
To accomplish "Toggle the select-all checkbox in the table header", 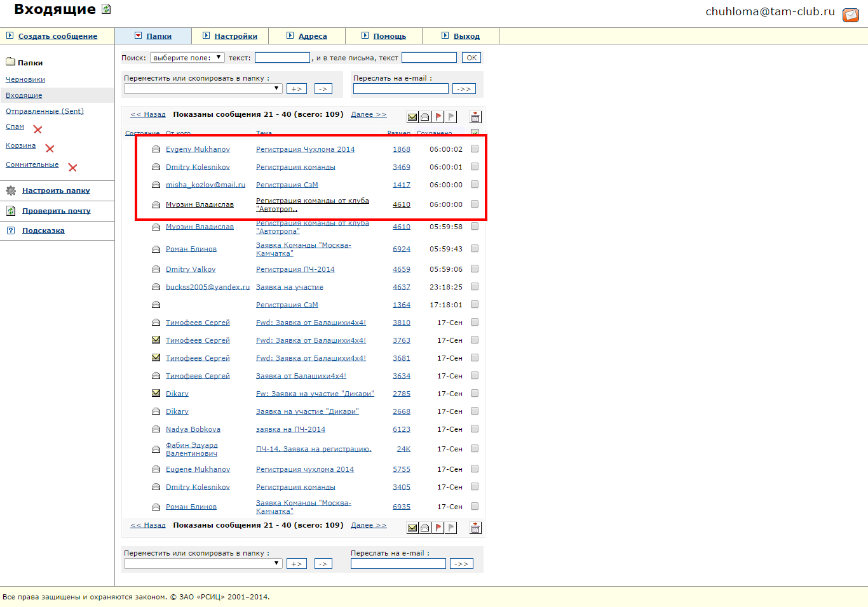I will (475, 133).
